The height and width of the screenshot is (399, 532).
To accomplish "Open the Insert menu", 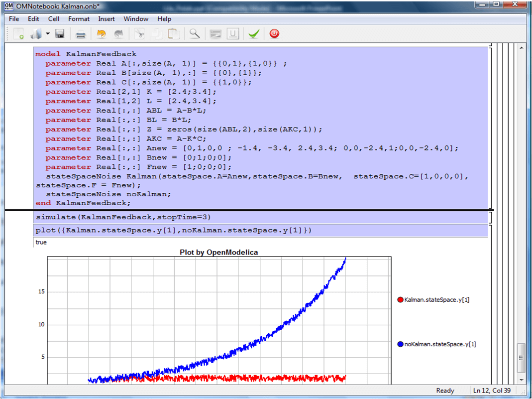I will (x=106, y=19).
